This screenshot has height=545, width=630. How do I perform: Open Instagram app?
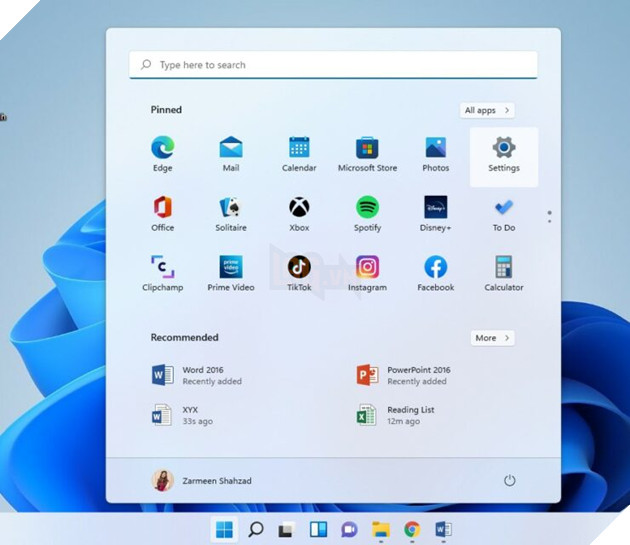[x=367, y=273]
